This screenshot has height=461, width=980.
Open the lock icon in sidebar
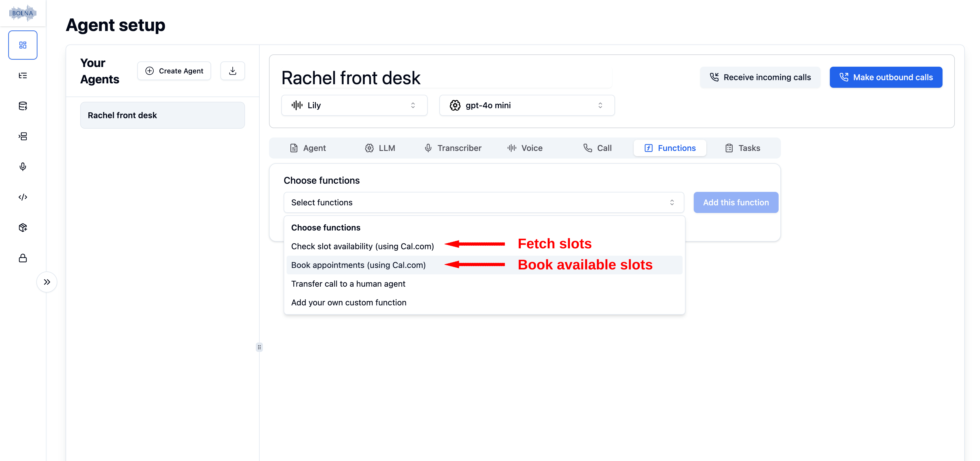[23, 258]
